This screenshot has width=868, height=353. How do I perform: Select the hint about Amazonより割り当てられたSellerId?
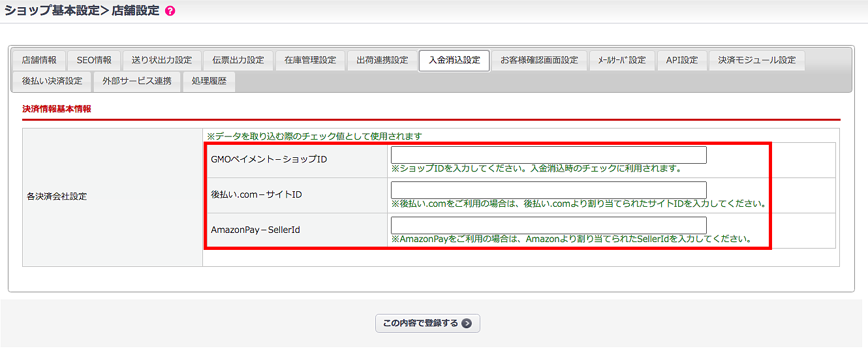coord(571,239)
